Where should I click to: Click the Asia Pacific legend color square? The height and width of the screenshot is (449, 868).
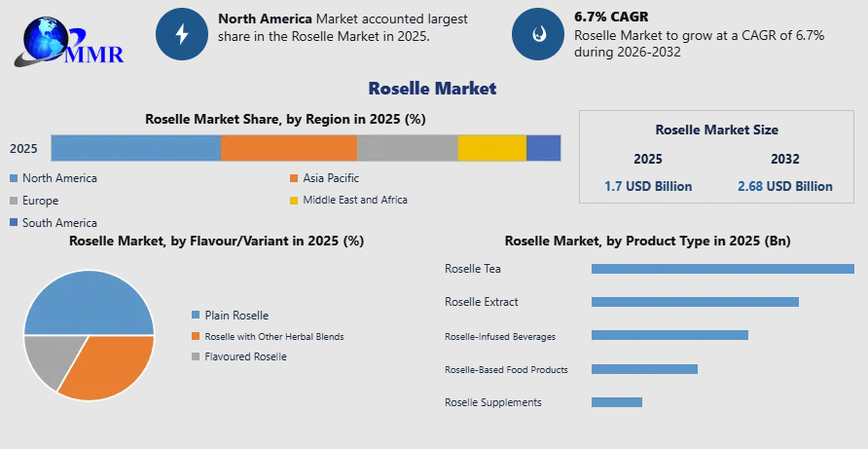coord(293,178)
